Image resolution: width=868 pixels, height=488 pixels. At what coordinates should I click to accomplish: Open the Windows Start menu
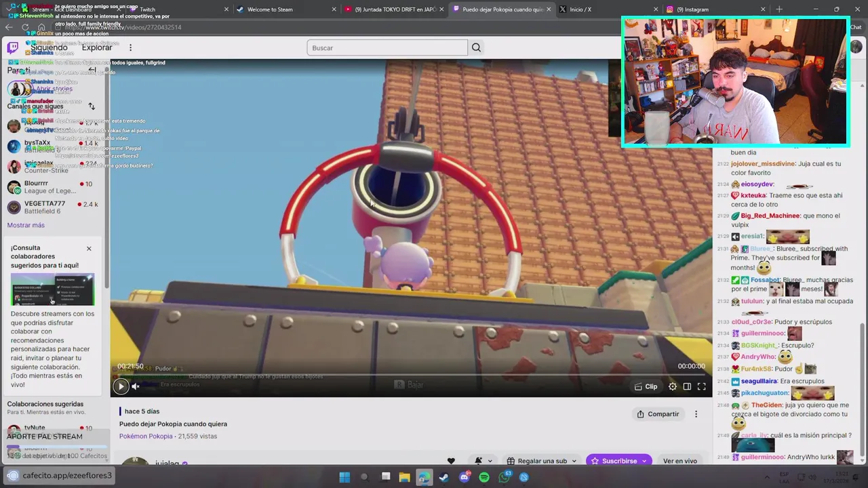(x=344, y=477)
